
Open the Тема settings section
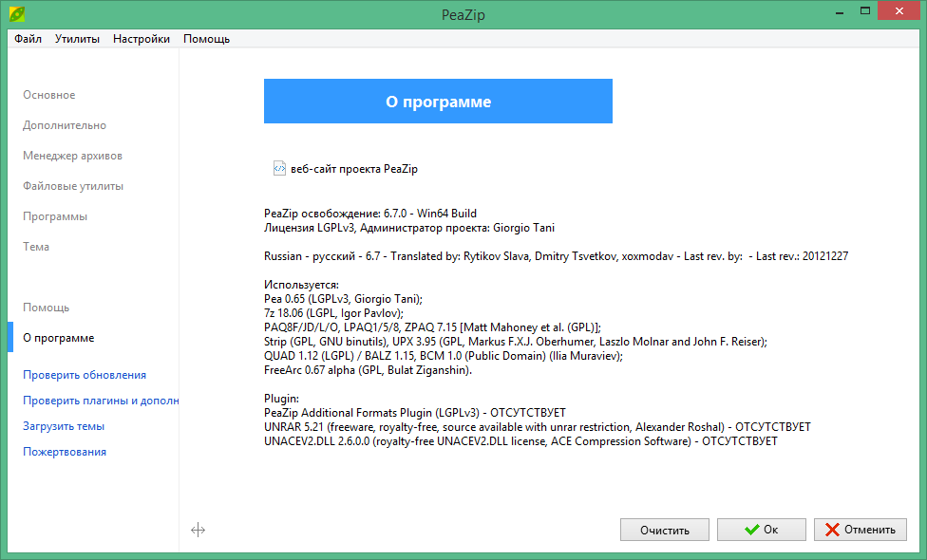click(x=36, y=247)
